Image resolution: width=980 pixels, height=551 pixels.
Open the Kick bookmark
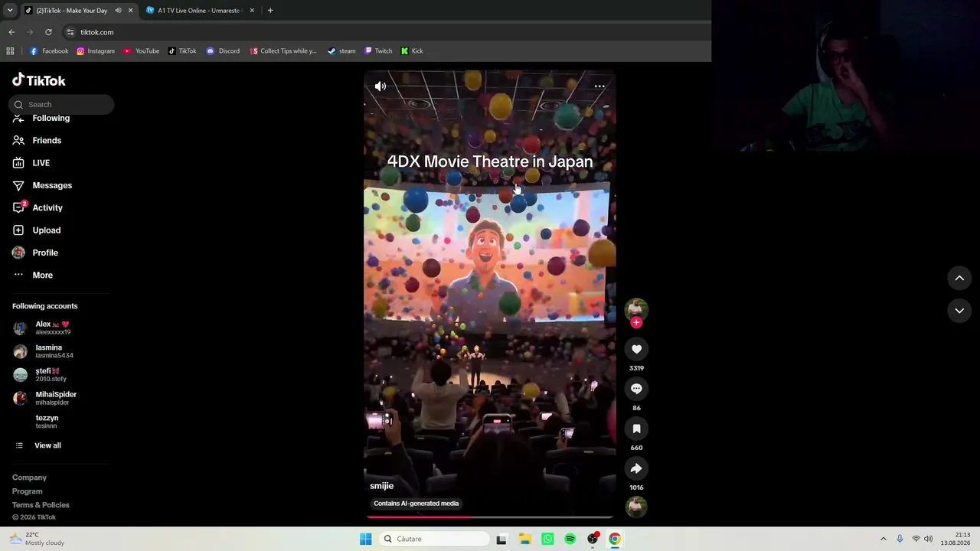coord(412,51)
